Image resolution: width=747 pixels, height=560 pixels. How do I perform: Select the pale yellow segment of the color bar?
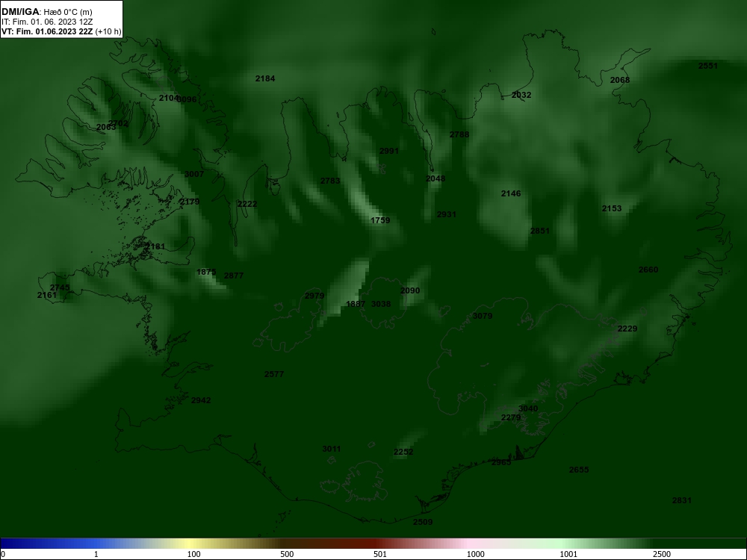coord(188,544)
